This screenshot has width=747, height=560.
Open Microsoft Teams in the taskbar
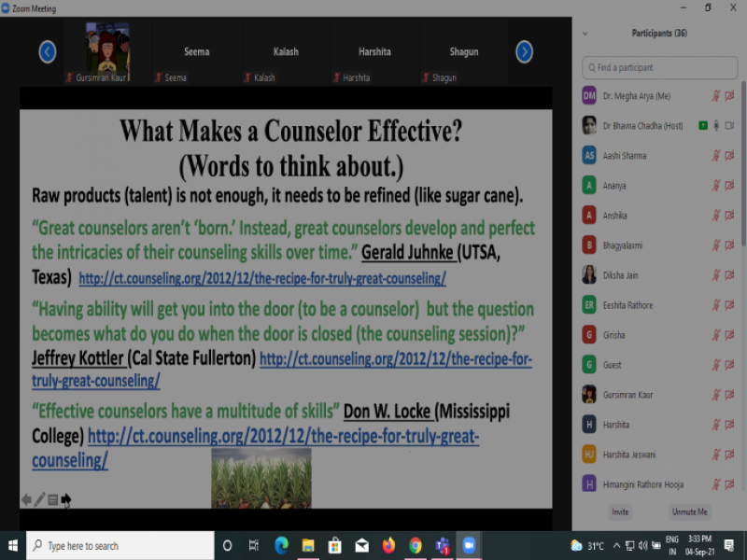click(443, 546)
